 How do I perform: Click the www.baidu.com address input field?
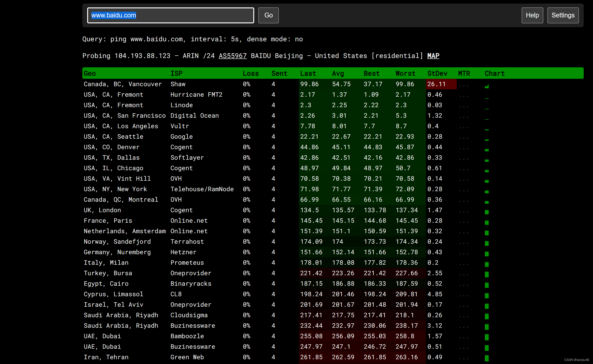tap(170, 16)
